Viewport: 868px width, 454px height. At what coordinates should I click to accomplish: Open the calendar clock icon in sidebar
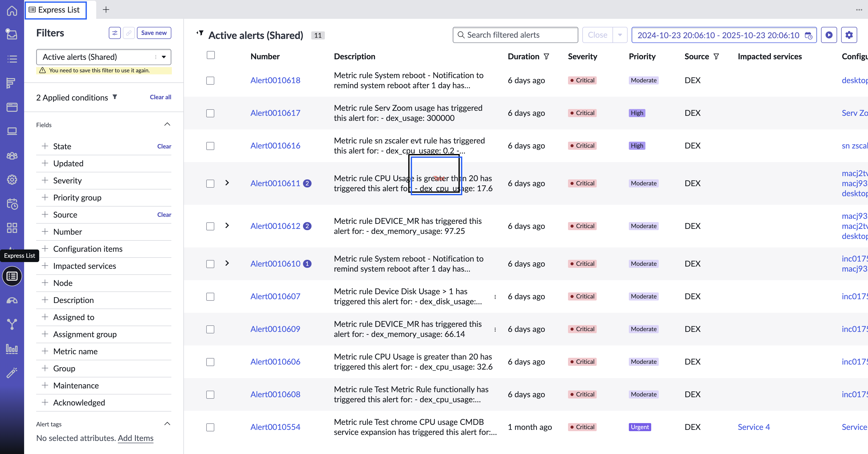[x=12, y=204]
